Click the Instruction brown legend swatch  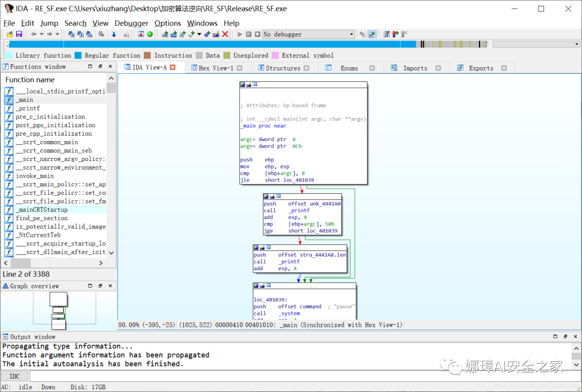click(147, 55)
